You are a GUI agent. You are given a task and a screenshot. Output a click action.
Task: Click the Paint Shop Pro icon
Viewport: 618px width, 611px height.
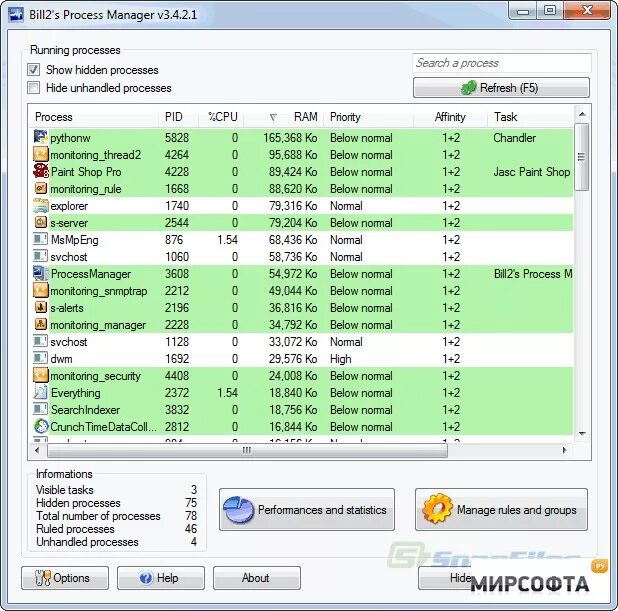point(40,171)
